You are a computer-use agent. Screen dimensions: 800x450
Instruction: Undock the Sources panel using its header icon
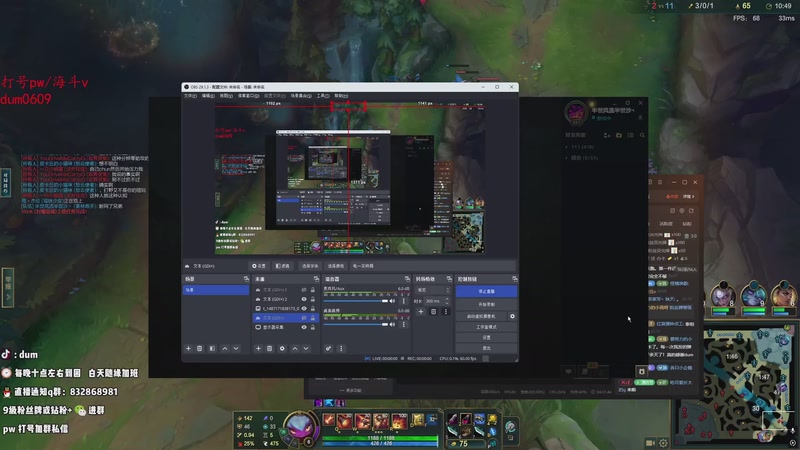point(315,279)
